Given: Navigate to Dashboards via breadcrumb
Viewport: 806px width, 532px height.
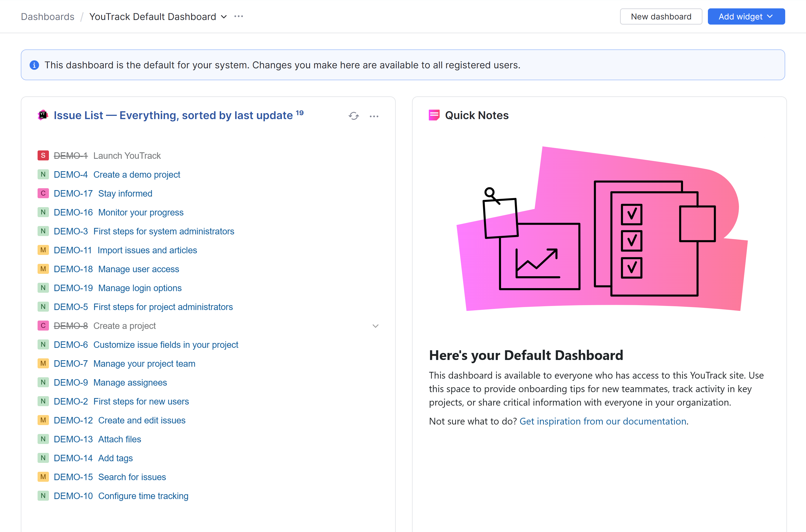Looking at the screenshot, I should pyautogui.click(x=48, y=16).
